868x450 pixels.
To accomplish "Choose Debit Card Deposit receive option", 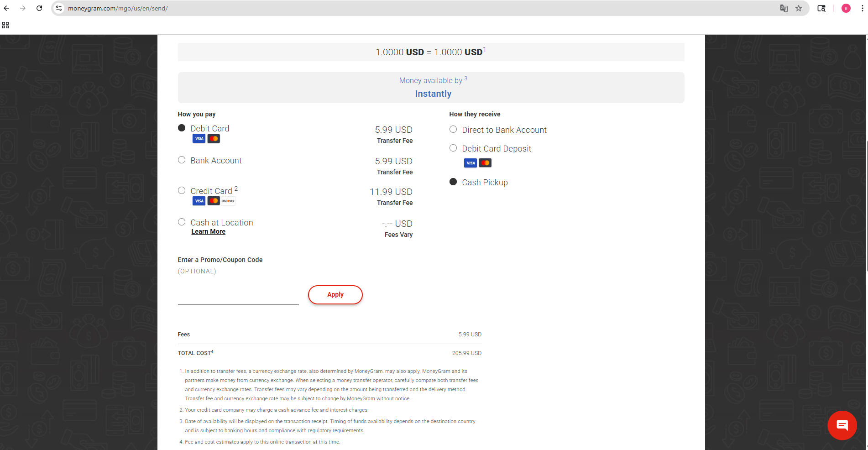I will point(453,148).
